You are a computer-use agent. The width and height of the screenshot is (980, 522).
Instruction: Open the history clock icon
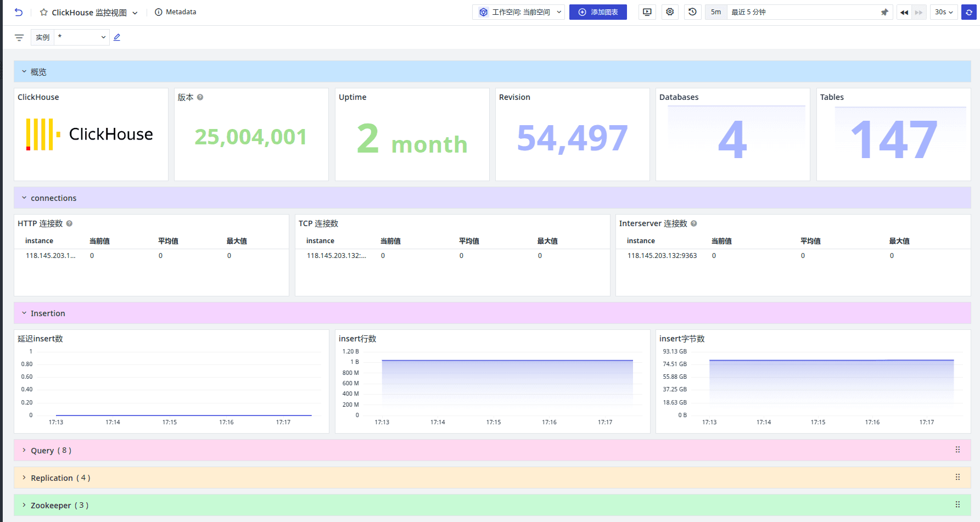pyautogui.click(x=693, y=12)
